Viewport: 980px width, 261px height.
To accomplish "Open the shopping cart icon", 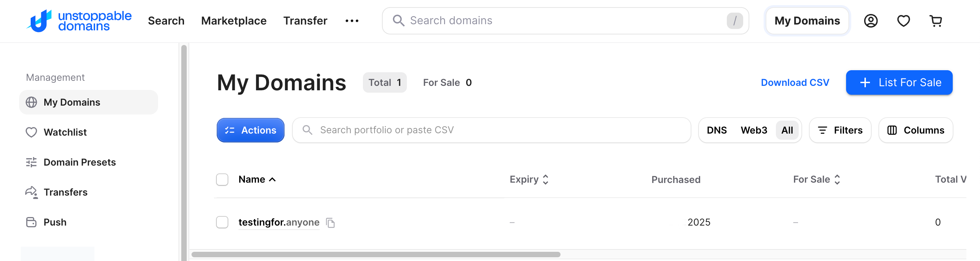I will point(935,20).
